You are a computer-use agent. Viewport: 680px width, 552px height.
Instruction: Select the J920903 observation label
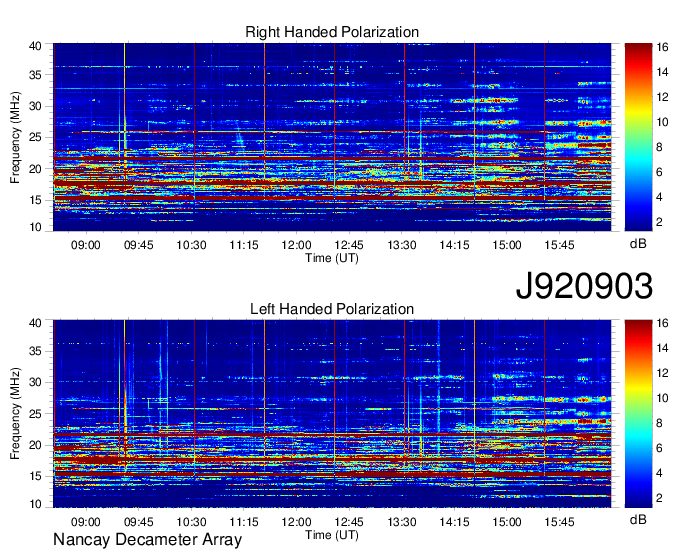[584, 286]
